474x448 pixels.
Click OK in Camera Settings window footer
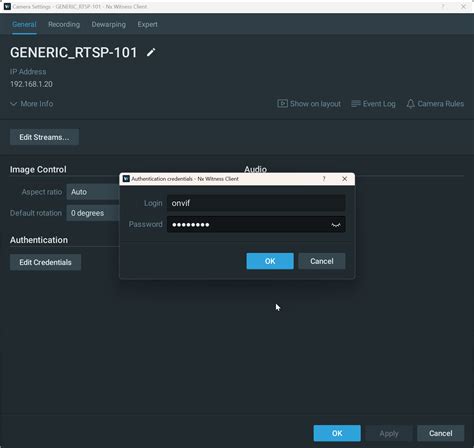click(337, 433)
